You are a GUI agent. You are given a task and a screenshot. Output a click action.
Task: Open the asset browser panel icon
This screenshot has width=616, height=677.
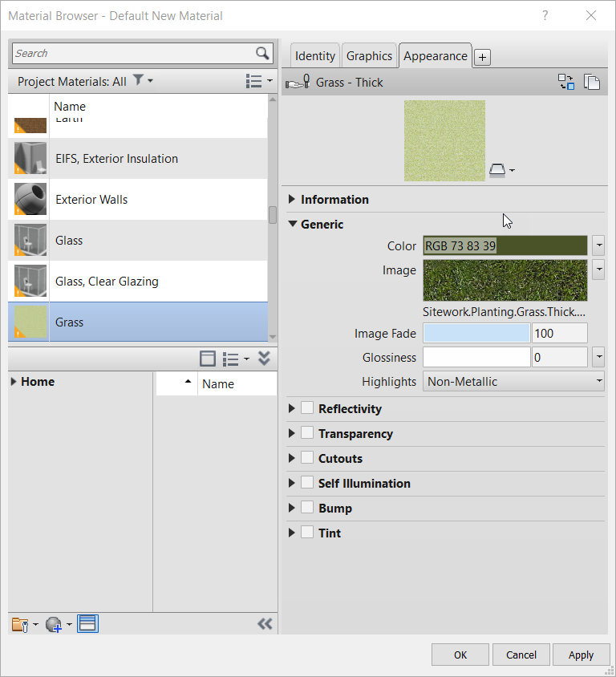coord(87,624)
